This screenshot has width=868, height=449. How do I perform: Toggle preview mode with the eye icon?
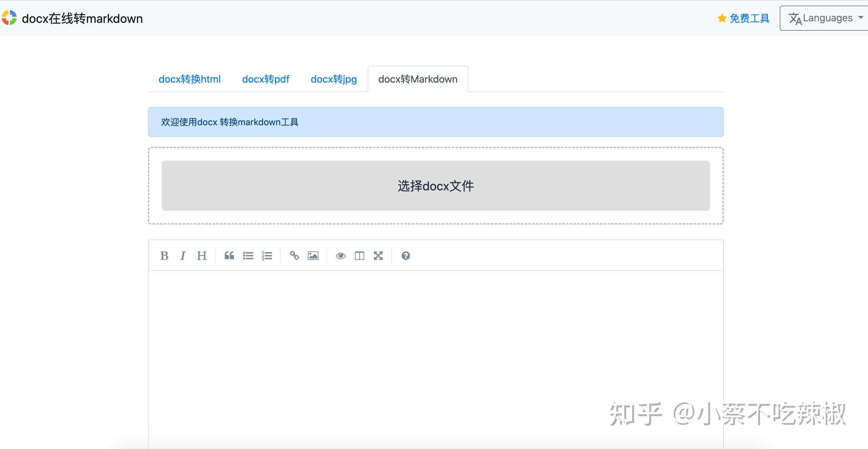tap(341, 255)
